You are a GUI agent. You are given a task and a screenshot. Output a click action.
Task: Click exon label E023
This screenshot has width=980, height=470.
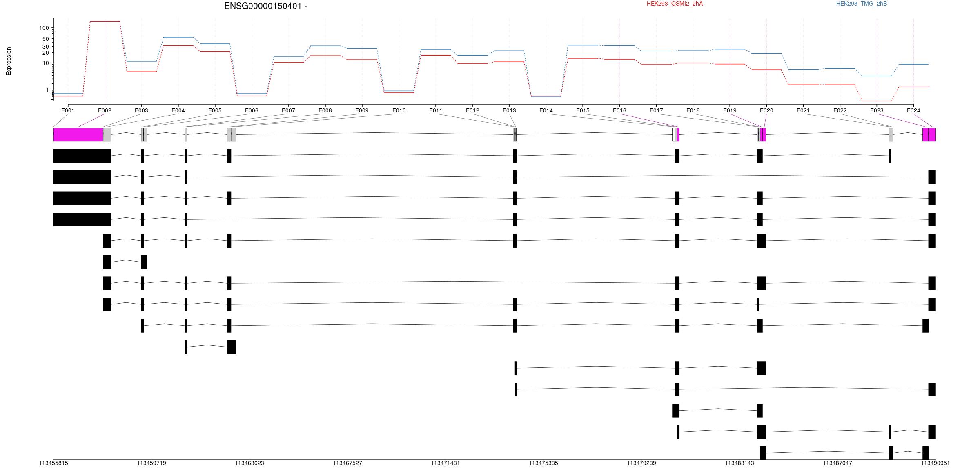click(x=877, y=110)
